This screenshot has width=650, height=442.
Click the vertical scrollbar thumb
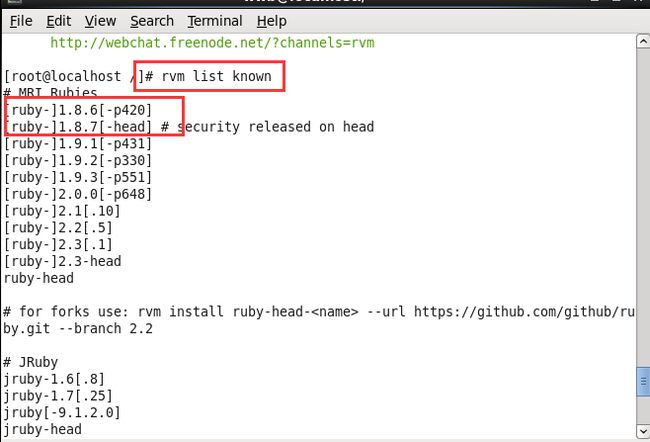point(643,382)
